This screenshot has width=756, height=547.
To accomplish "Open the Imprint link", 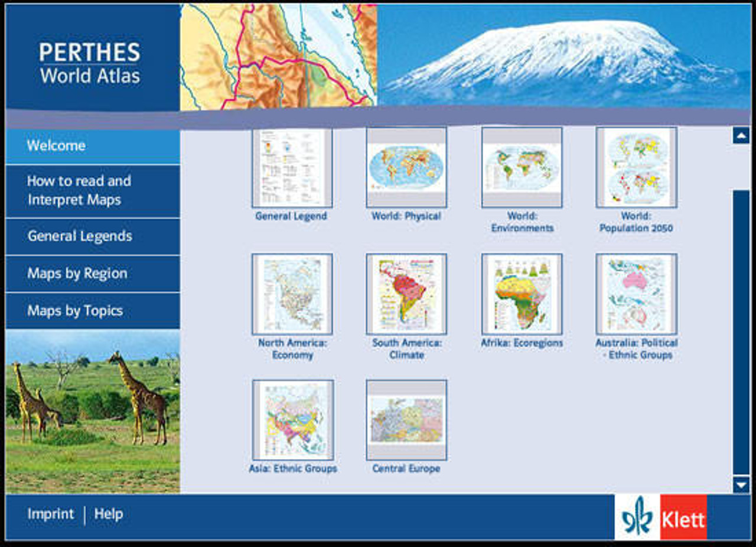I will coord(51,514).
